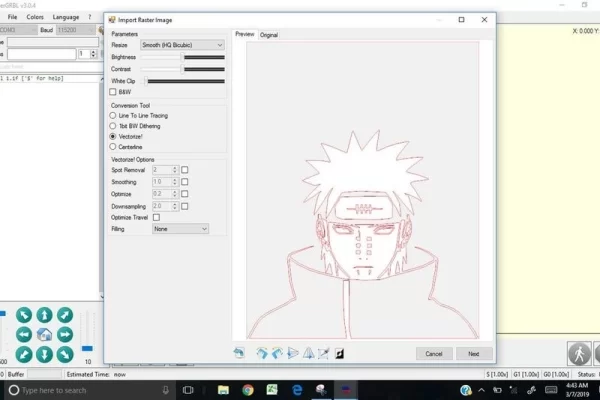Click Optimize value stepper arrows
Screen dimensions: 600x400
[x=175, y=194]
